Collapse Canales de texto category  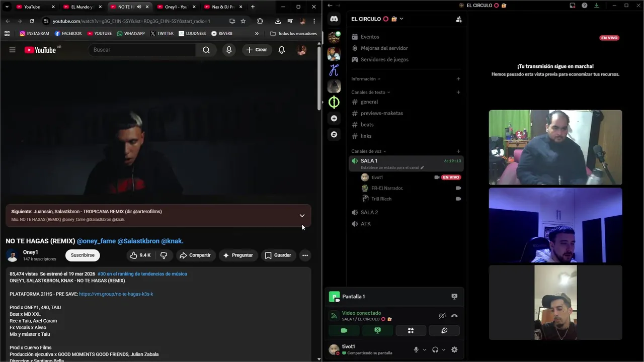[371, 93]
